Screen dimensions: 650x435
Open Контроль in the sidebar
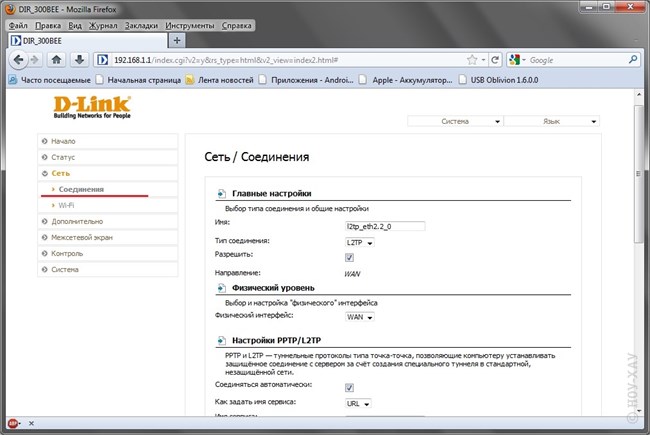(108, 253)
